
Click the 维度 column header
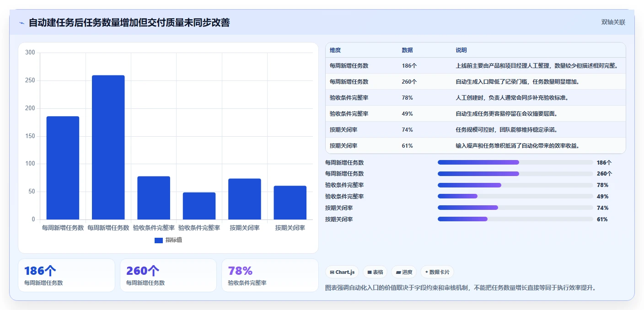pos(335,50)
